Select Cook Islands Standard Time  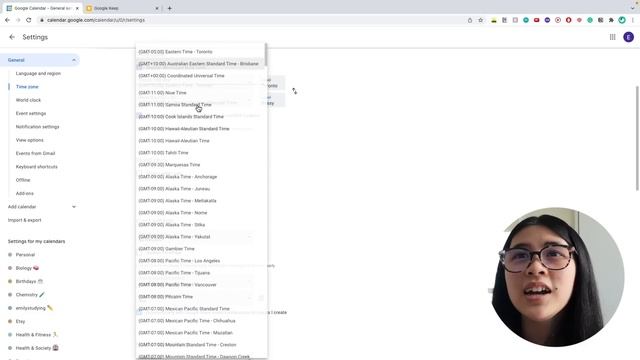(200, 117)
